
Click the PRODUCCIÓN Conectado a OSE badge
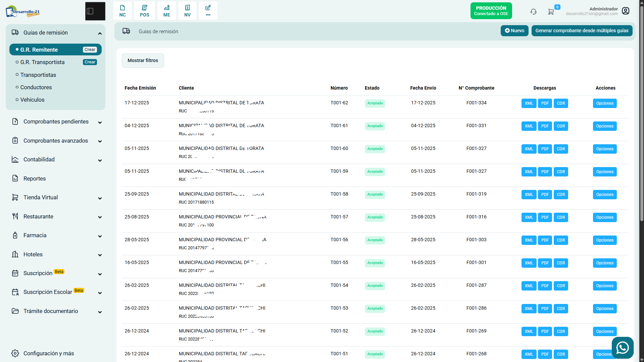(491, 11)
